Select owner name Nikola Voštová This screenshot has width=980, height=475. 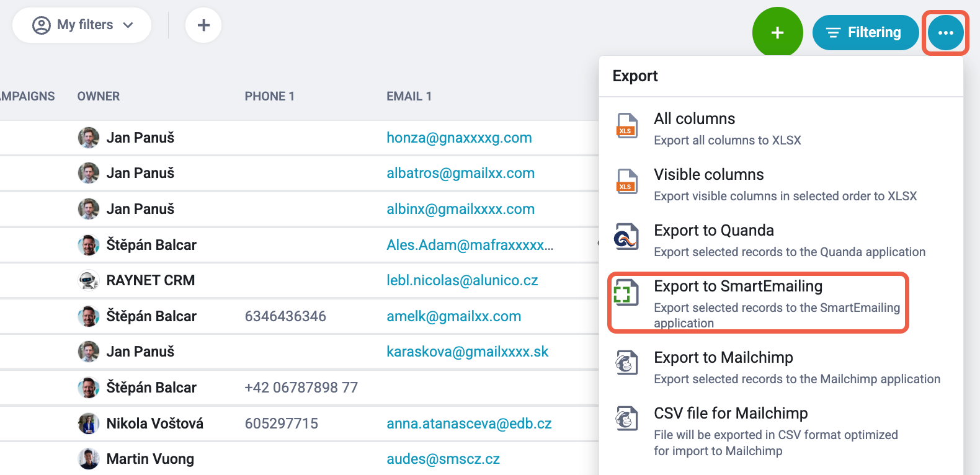[x=155, y=424]
